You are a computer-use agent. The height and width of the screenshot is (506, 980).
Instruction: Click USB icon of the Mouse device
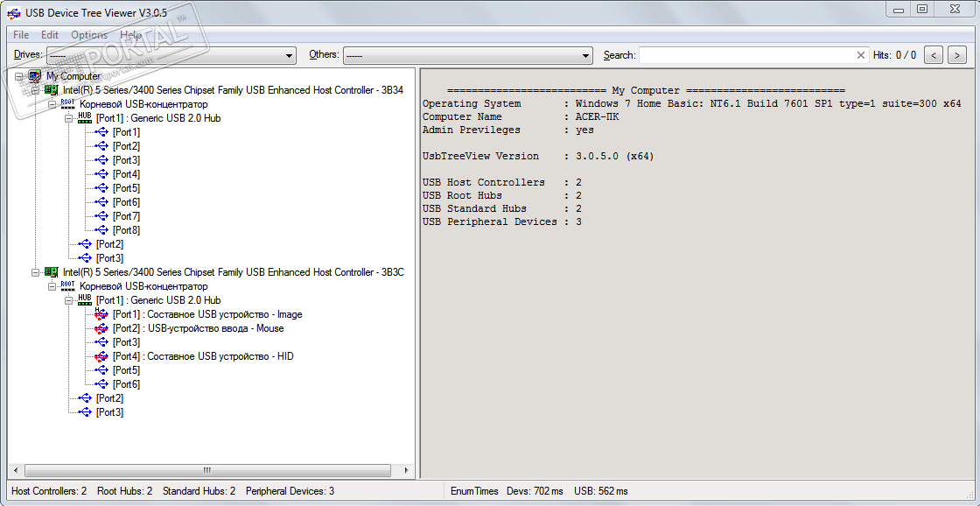101,328
